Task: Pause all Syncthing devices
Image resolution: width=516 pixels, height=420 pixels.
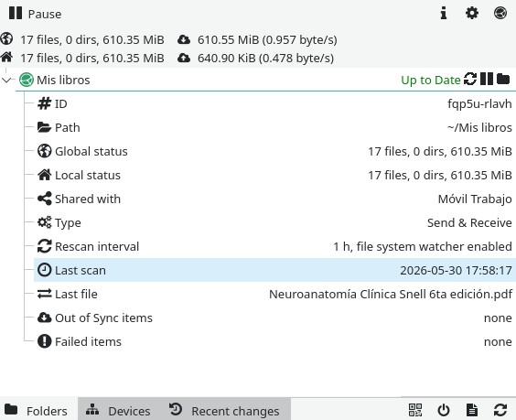Action: (35, 14)
